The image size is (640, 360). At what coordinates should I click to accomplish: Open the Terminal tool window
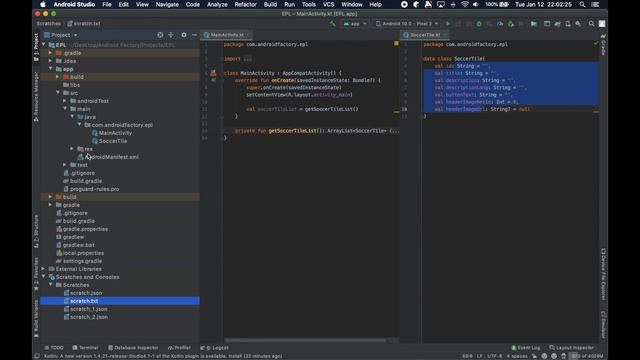[85, 348]
